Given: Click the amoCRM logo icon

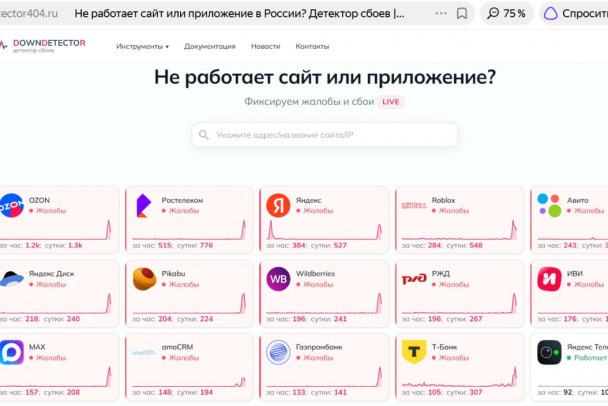Looking at the screenshot, I should tap(144, 352).
